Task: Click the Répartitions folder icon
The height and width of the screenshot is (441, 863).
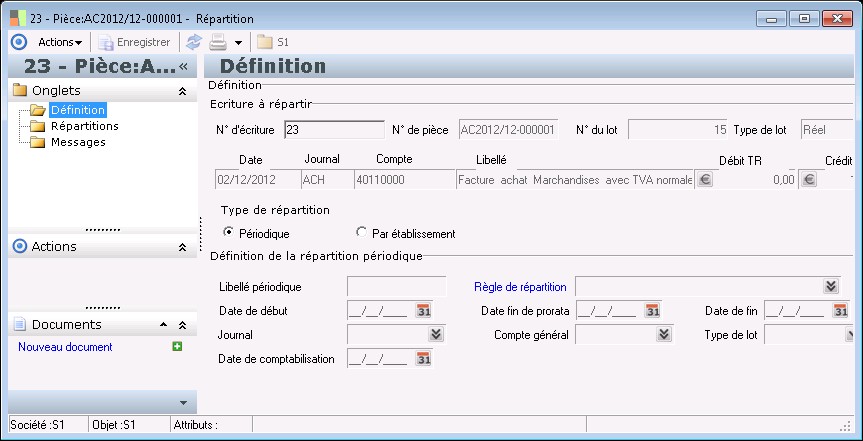Action: (x=37, y=127)
